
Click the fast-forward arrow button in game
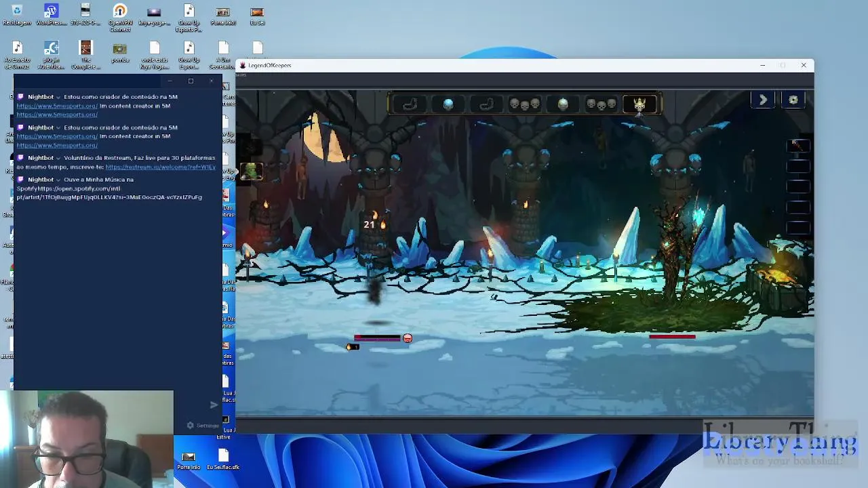click(763, 100)
